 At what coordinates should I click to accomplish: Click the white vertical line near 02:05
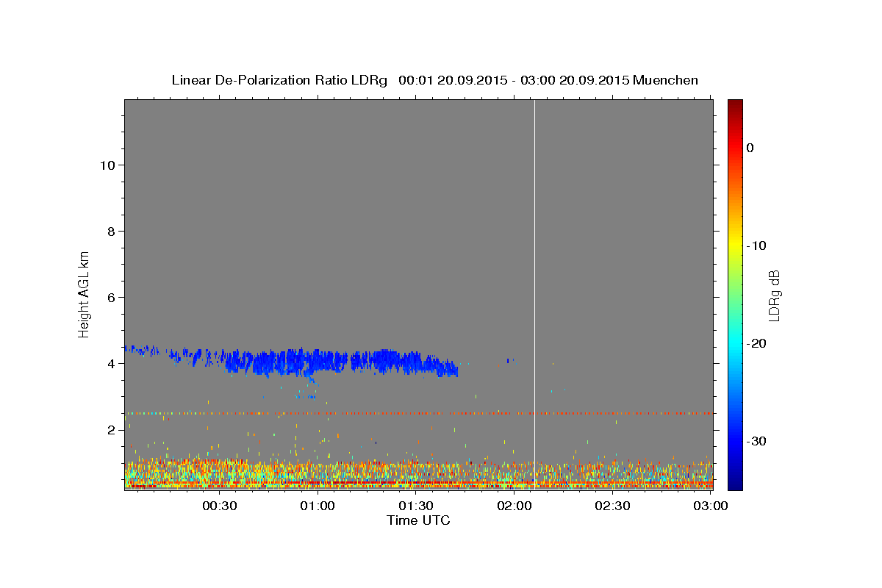[534, 294]
